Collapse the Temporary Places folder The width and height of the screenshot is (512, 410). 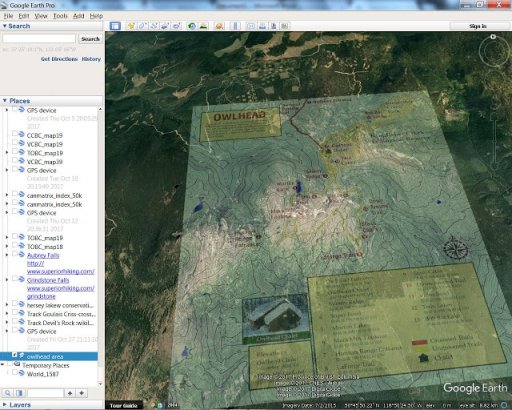[x=3, y=365]
